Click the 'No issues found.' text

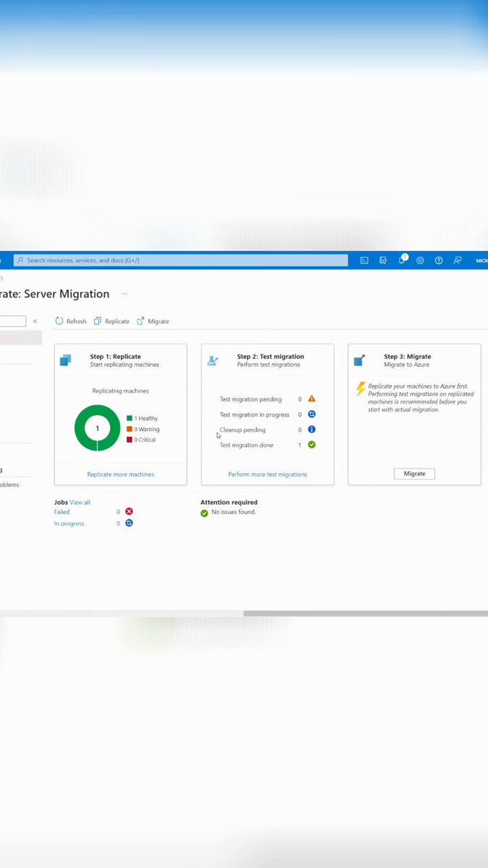pyautogui.click(x=234, y=512)
